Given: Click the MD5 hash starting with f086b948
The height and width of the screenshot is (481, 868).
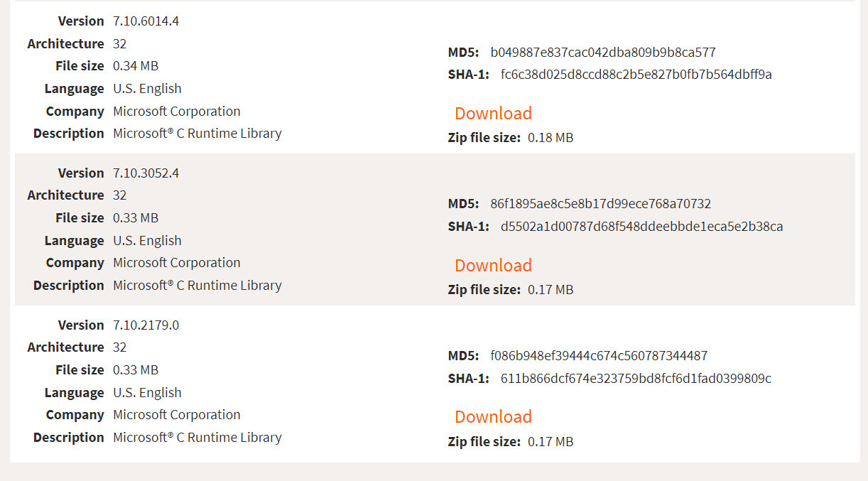Looking at the screenshot, I should click(x=599, y=356).
